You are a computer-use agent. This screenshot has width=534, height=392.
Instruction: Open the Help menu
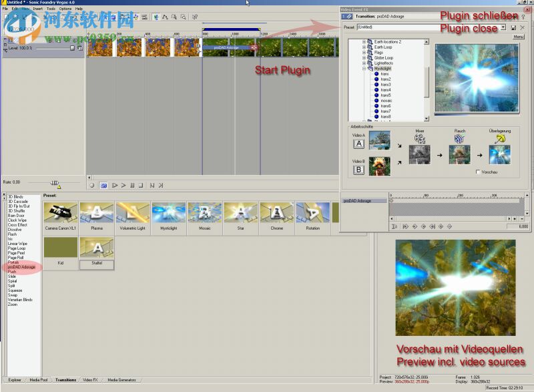tap(79, 9)
